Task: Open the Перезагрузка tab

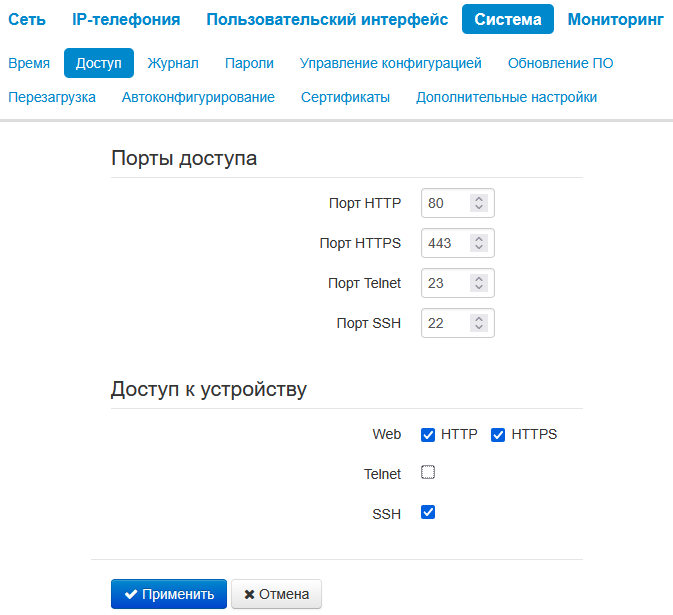Action: coord(52,97)
